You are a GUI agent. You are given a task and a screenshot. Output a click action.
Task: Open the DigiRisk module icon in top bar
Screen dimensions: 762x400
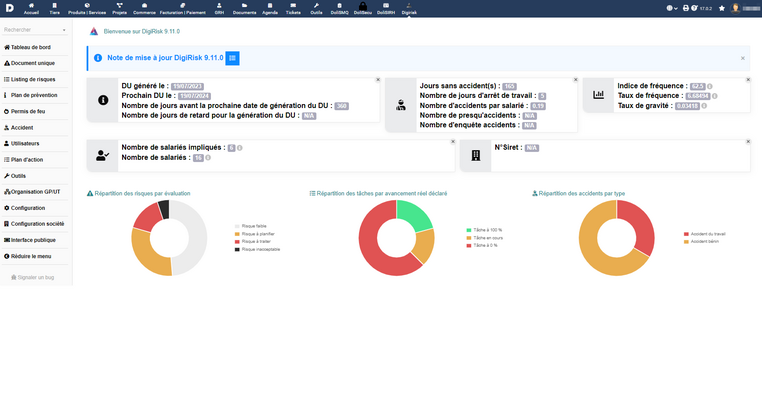(409, 8)
